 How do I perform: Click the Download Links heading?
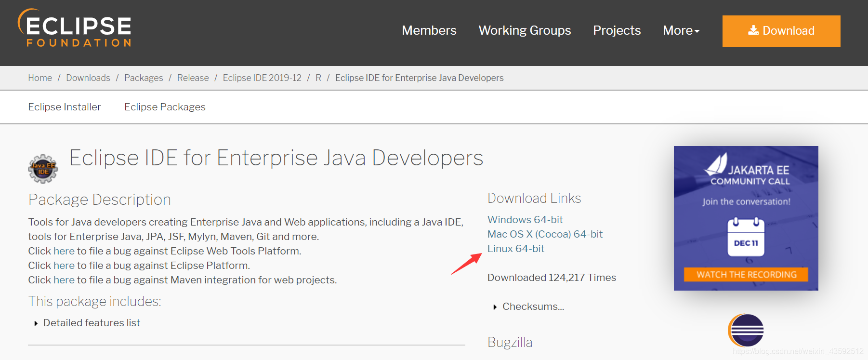click(x=534, y=198)
